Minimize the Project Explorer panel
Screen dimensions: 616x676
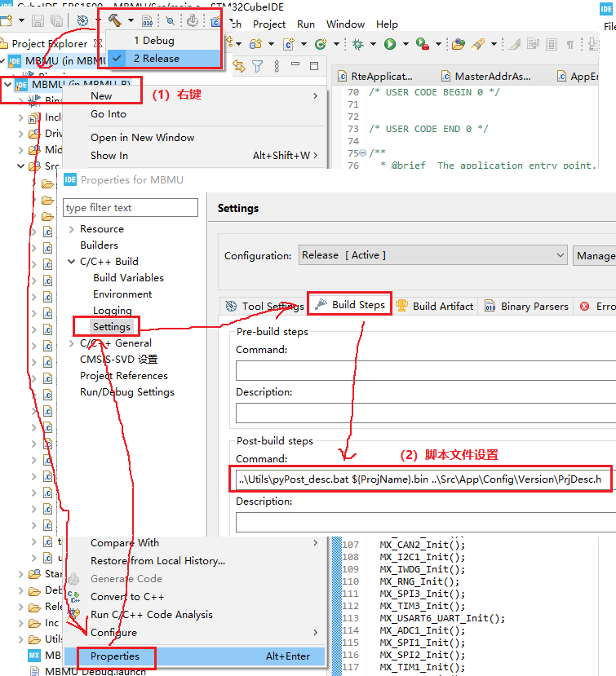click(x=295, y=64)
